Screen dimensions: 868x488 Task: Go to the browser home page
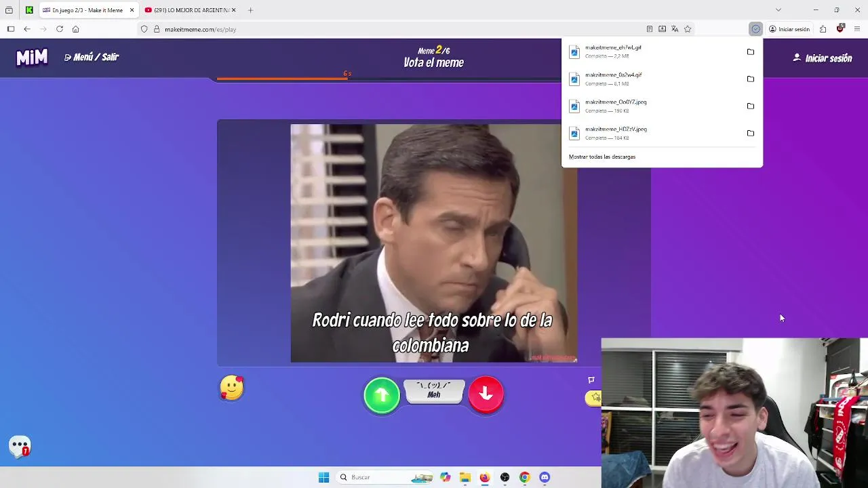click(75, 29)
